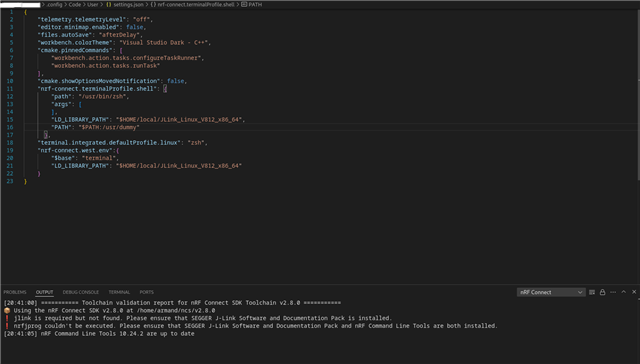Click the Code folder in breadcrumbs
640x364 pixels.
tap(75, 4)
